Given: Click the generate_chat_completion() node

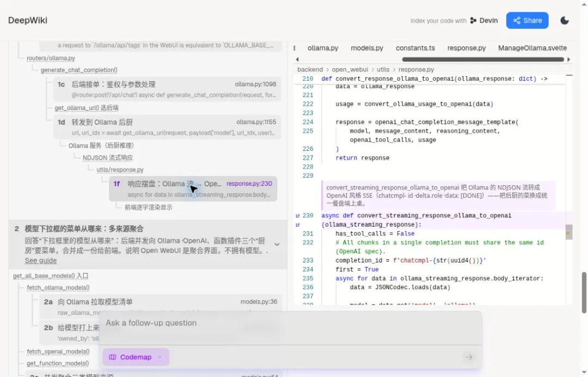Looking at the screenshot, I should pyautogui.click(x=79, y=70).
